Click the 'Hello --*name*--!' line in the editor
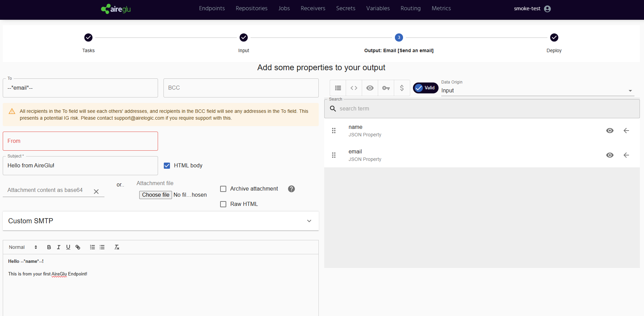The width and height of the screenshot is (644, 316). pos(26,261)
